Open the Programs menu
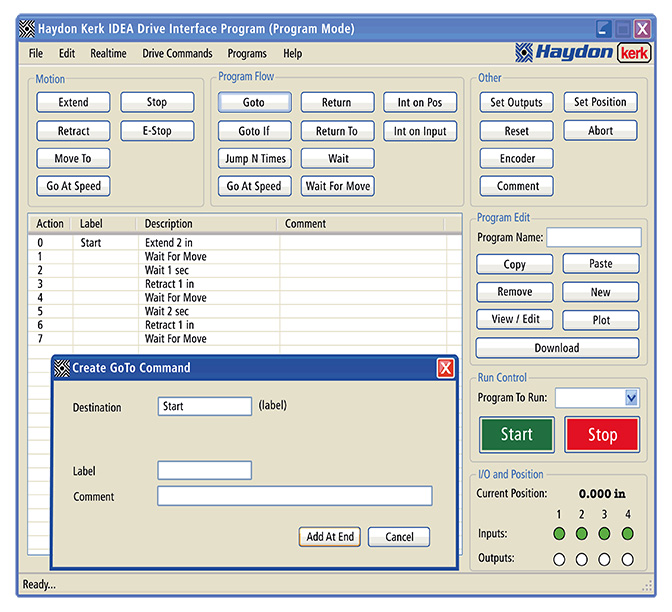 tap(247, 54)
